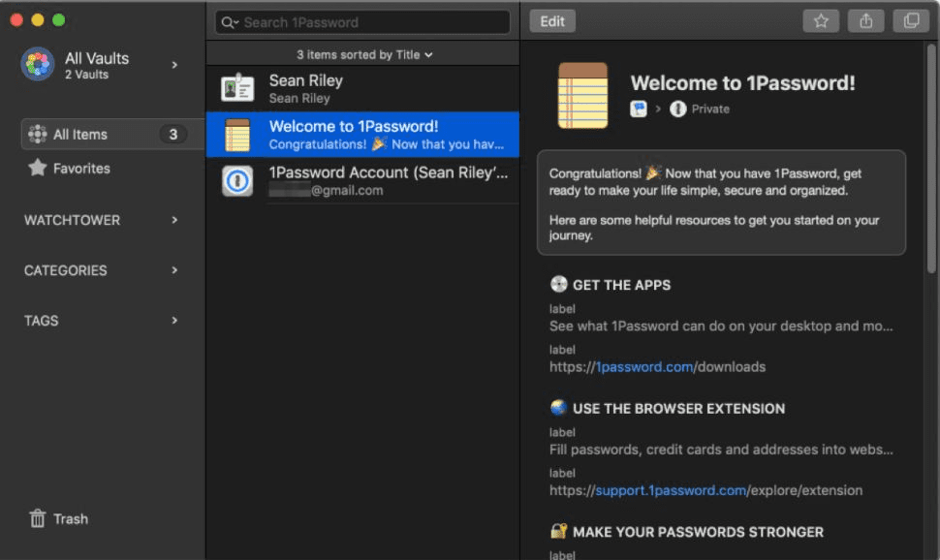The image size is (940, 560).
Task: Click the All Items count badge 3
Action: pyautogui.click(x=173, y=135)
